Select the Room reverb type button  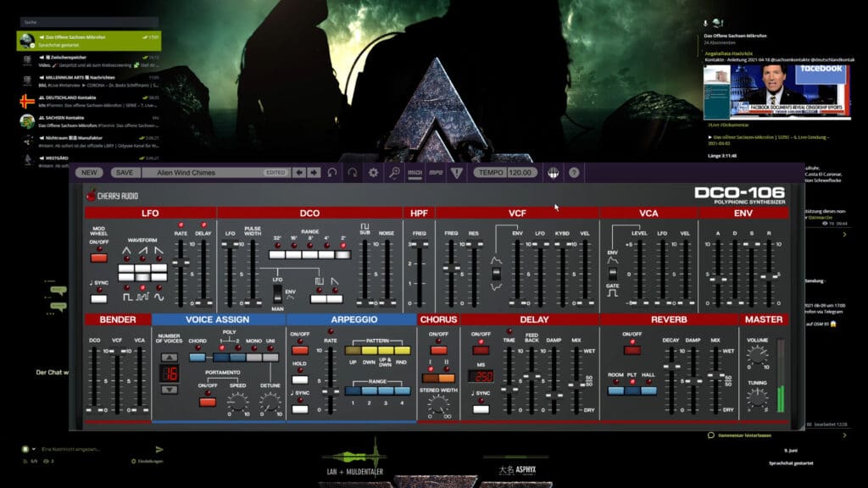[x=615, y=391]
